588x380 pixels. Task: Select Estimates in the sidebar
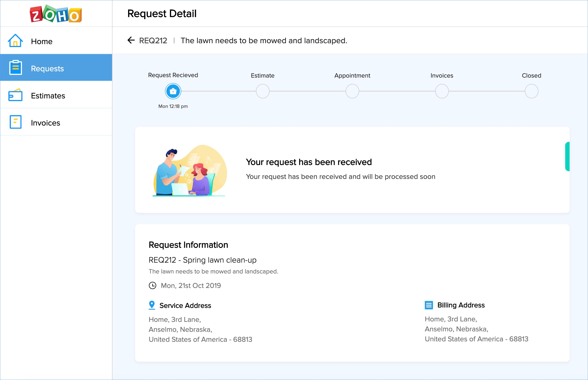tap(48, 96)
